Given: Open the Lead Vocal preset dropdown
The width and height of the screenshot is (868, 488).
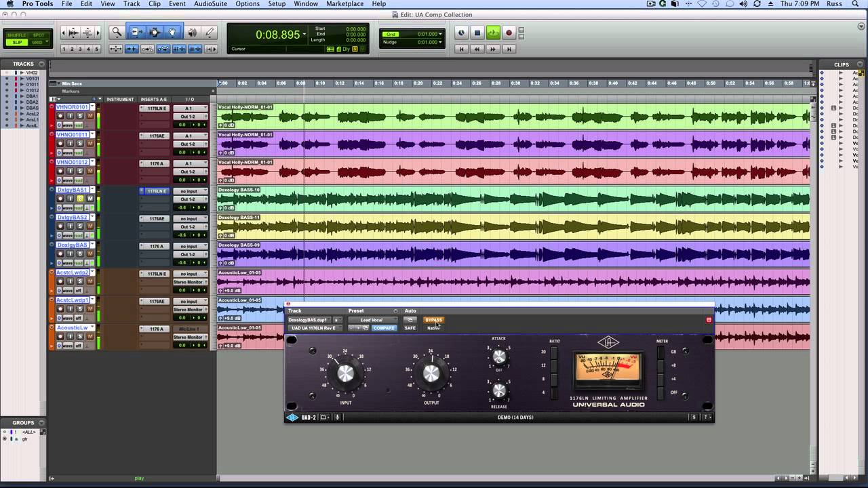Looking at the screenshot, I should click(373, 320).
